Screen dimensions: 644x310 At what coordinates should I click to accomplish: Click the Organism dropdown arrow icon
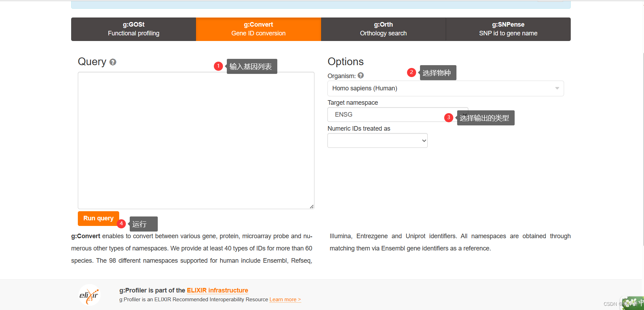(557, 88)
